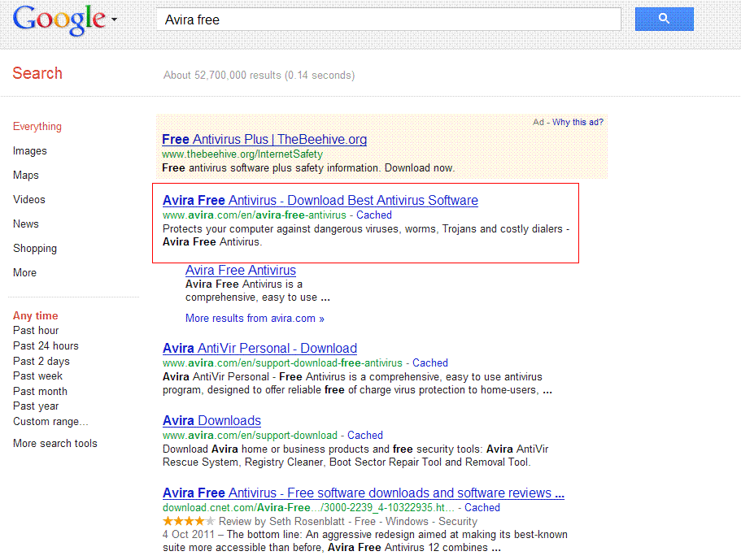
Task: Filter results to Past 24 hours
Action: tap(46, 345)
